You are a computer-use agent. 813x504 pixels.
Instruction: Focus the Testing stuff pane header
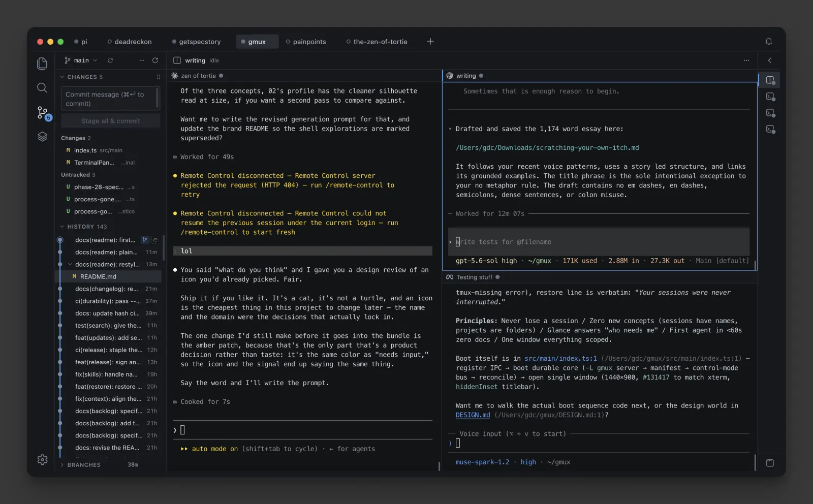pyautogui.click(x=599, y=277)
